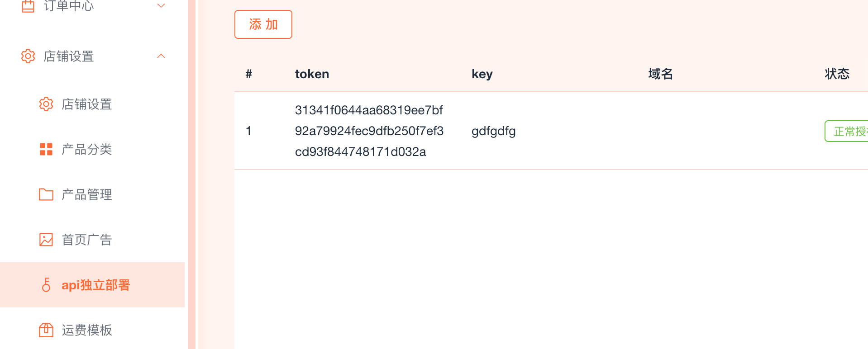
Task: Click the top-level 店铺设置 gear icon
Action: coord(28,56)
